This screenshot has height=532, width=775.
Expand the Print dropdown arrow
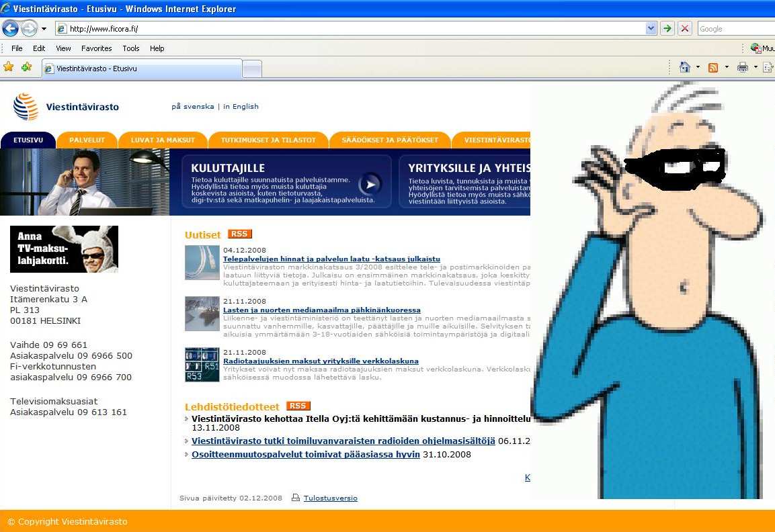point(756,67)
